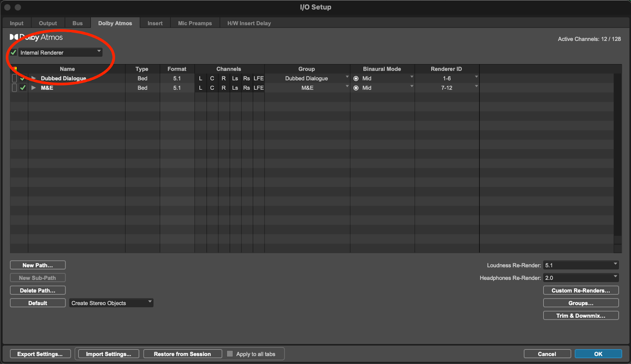Click the M&E binaural Mid icon
The height and width of the screenshot is (364, 631).
(x=356, y=88)
